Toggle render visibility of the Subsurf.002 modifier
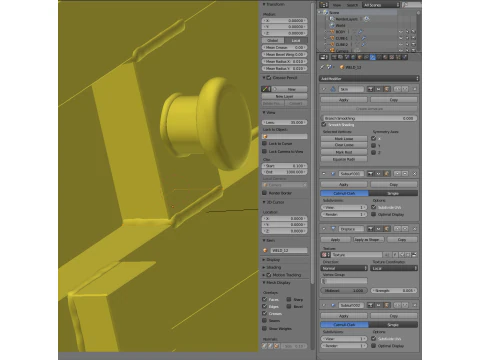480x360 pixels. (370, 305)
